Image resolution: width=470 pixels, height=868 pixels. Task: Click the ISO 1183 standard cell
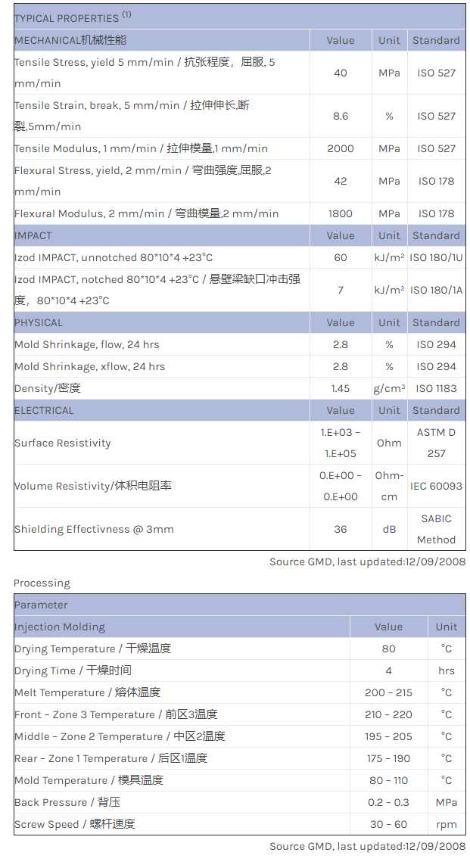click(x=436, y=388)
